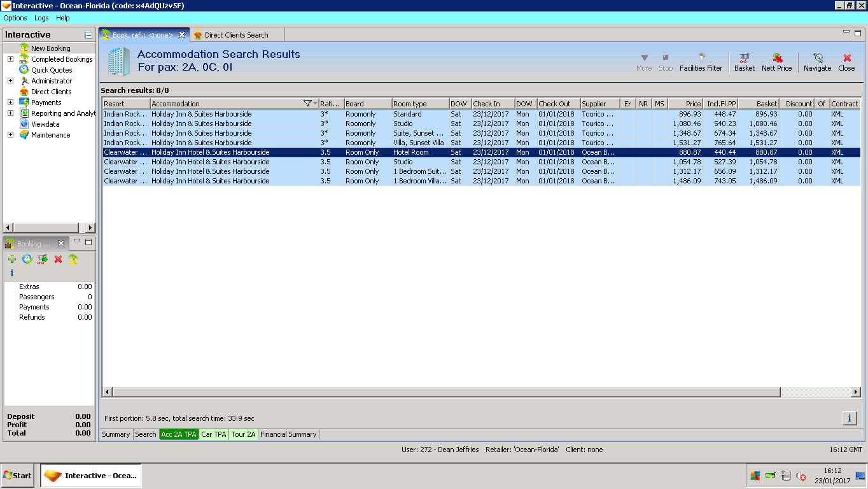Viewport: 868px width, 489px height.
Task: Switch to the Search bottom tab
Action: [x=146, y=434]
